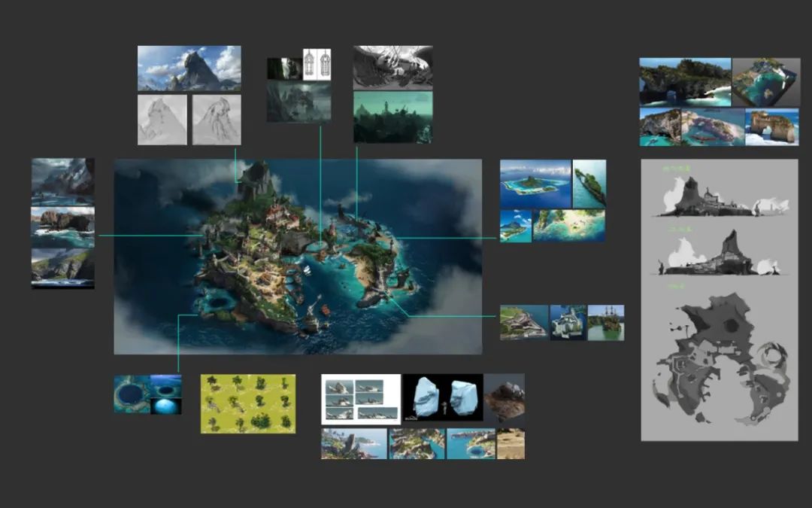
Task: Select the blue sculpted rock models image
Action: (x=443, y=397)
